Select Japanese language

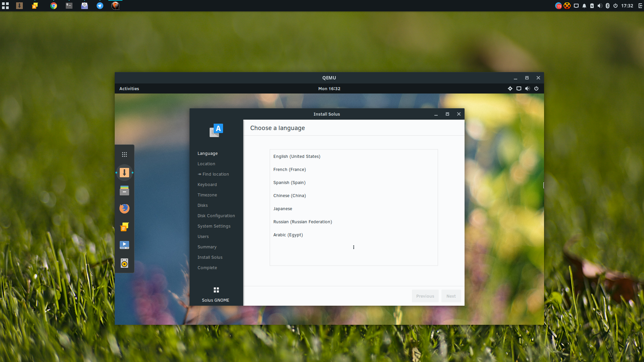(354, 209)
